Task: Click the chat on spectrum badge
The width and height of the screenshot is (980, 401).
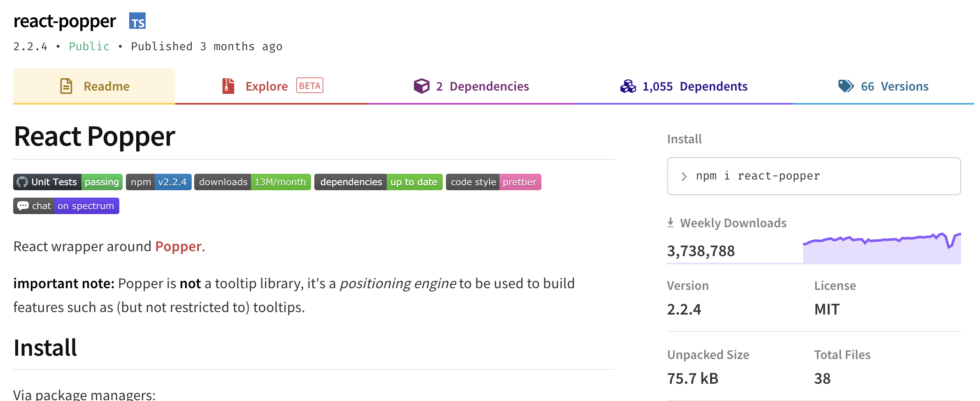Action: pyautogui.click(x=66, y=206)
